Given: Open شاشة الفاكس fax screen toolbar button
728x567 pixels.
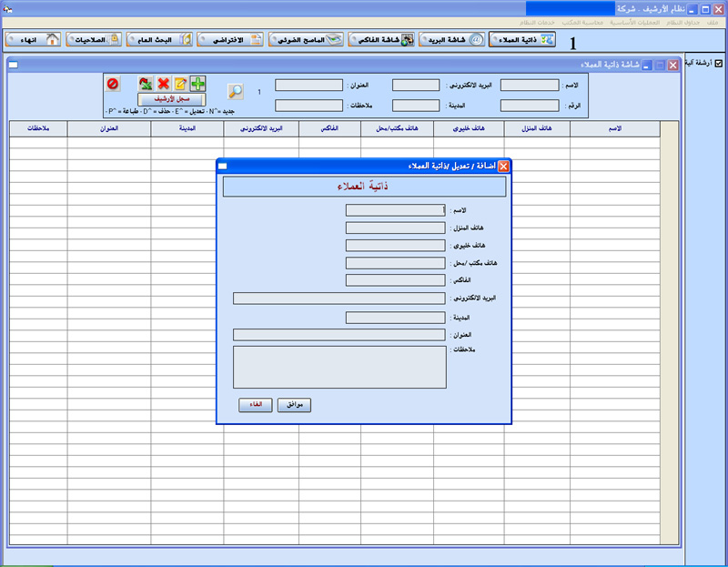Looking at the screenshot, I should [x=381, y=40].
